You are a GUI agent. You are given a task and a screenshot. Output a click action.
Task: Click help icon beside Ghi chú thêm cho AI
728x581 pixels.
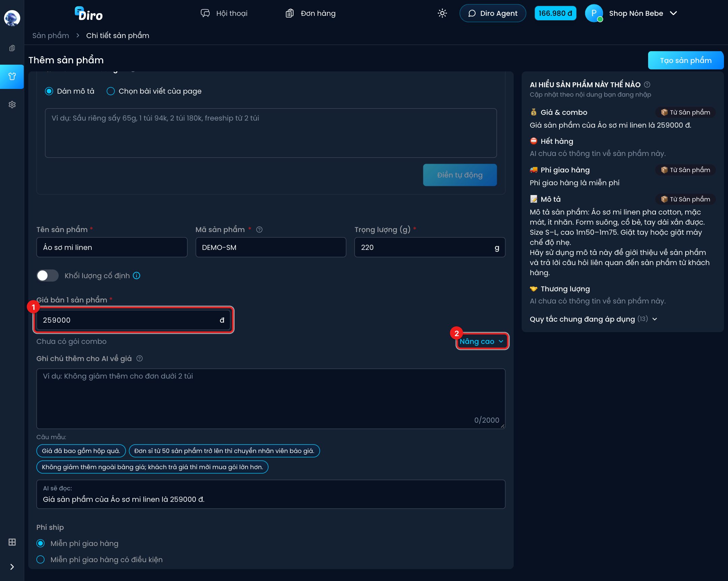(140, 359)
